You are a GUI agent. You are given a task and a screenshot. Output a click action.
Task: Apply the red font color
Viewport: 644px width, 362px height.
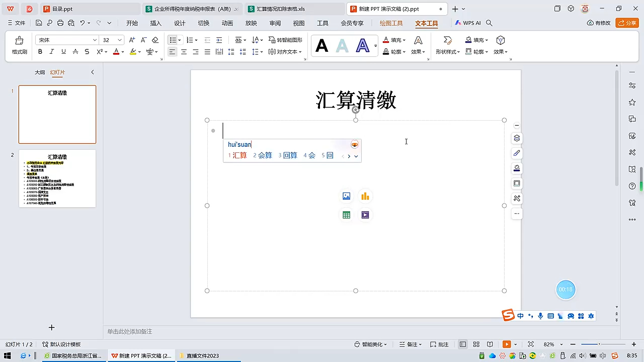[x=116, y=52]
